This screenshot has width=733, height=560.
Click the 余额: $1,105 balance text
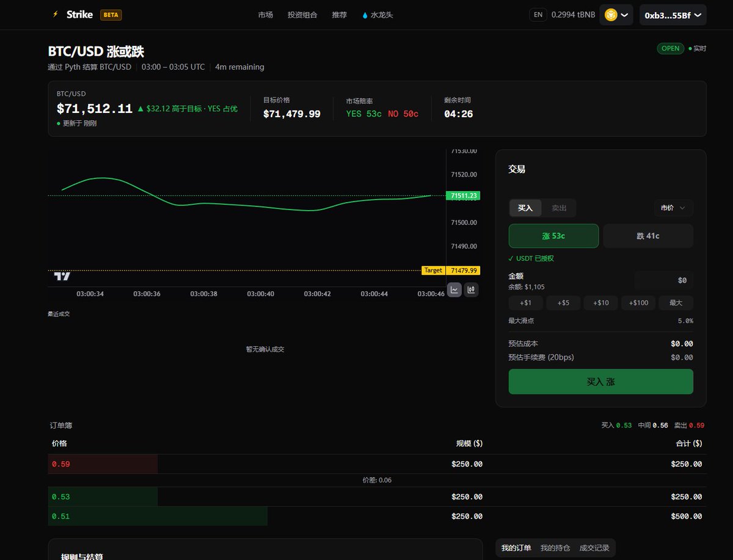[527, 286]
